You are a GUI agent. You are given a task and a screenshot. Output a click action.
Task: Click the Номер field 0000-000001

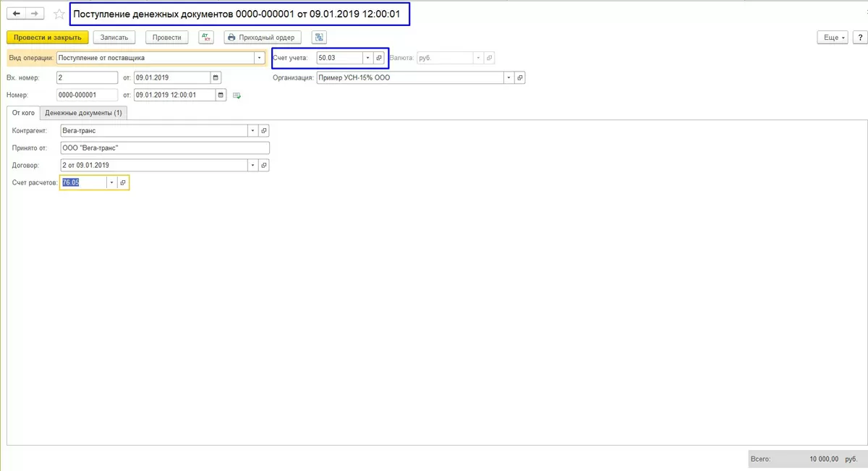87,95
